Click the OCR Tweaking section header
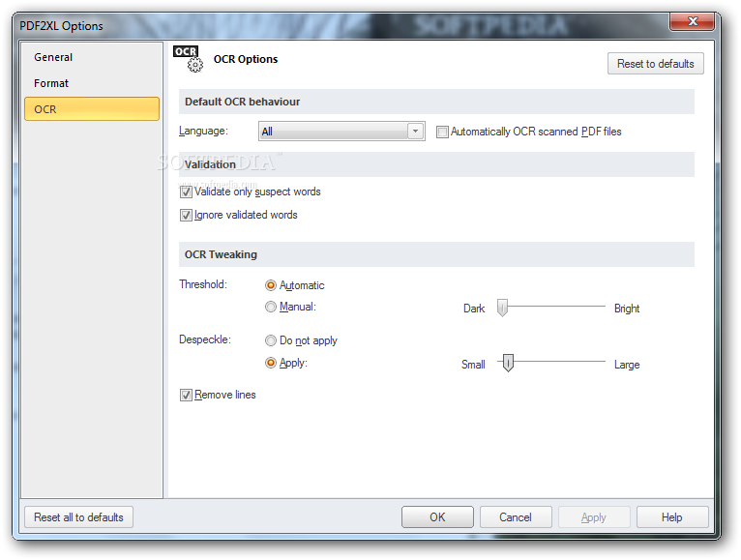The height and width of the screenshot is (560, 741). point(436,254)
